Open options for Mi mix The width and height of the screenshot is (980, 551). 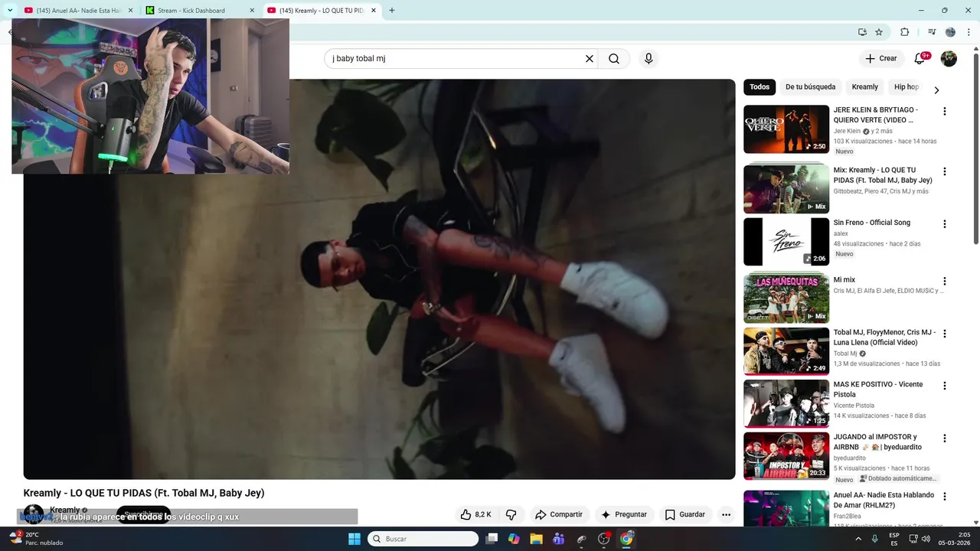tap(944, 282)
